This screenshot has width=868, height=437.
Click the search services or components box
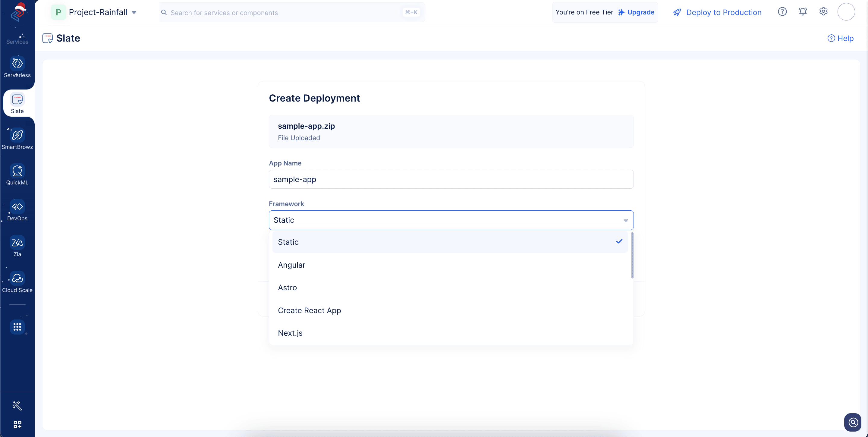pyautogui.click(x=292, y=12)
